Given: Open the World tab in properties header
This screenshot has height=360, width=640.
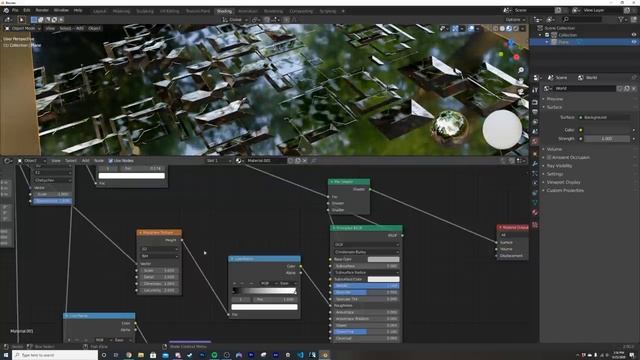Looking at the screenshot, I should 588,78.
